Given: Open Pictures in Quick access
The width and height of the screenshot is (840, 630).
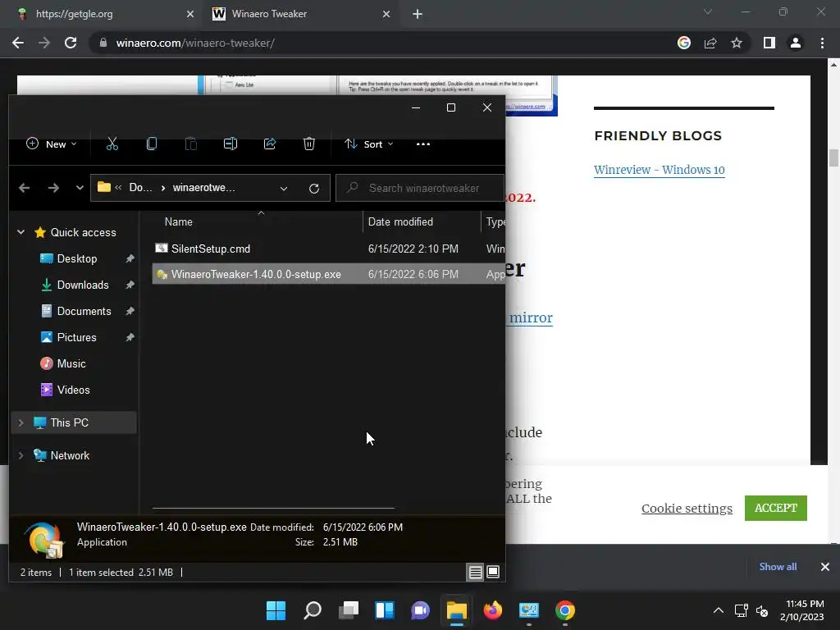Looking at the screenshot, I should (76, 337).
